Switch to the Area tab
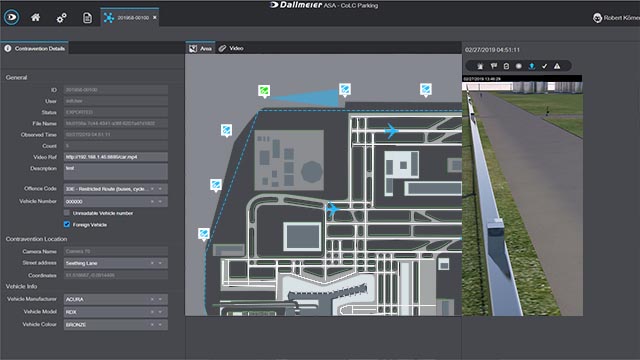Screen dimensions: 640x360 [200, 48]
